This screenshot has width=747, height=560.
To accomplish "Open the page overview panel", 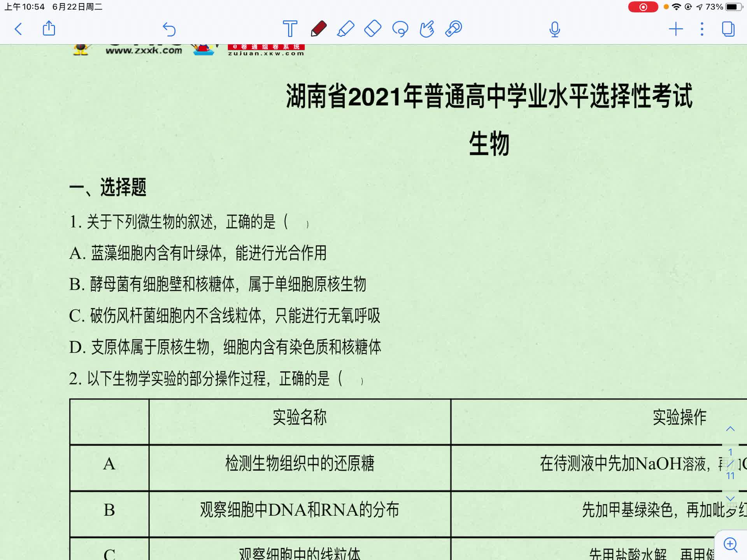I will (728, 29).
